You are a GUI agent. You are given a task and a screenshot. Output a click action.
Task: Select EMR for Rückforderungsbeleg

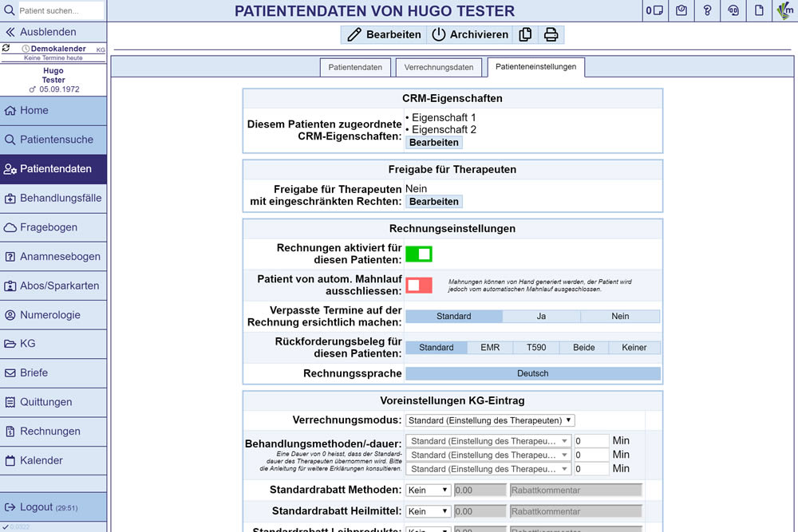pos(490,348)
